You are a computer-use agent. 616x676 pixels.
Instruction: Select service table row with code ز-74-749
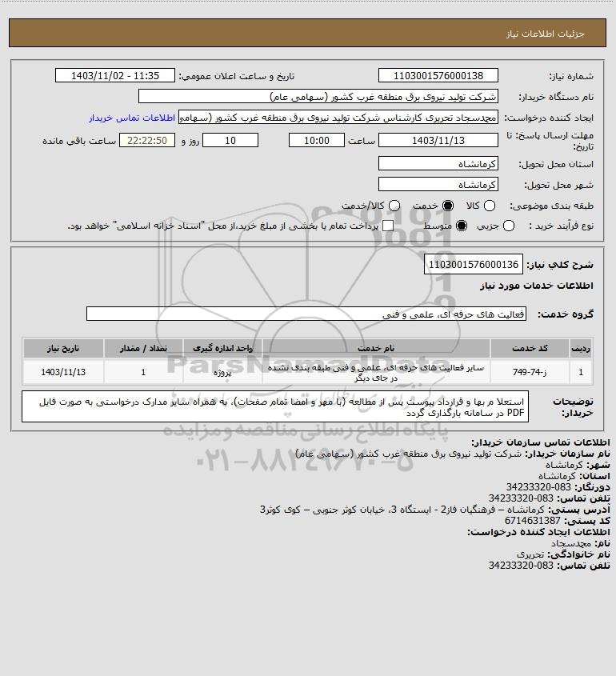tap(308, 372)
